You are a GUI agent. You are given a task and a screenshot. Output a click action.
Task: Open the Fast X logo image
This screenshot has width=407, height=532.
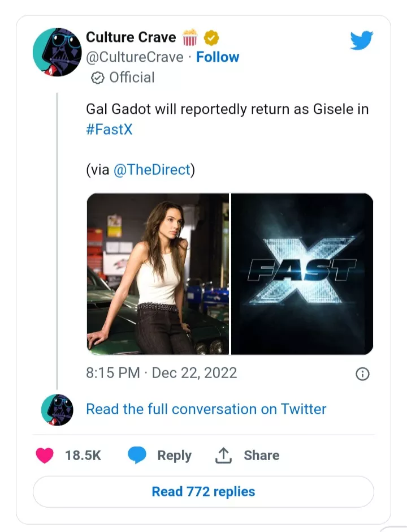point(302,274)
